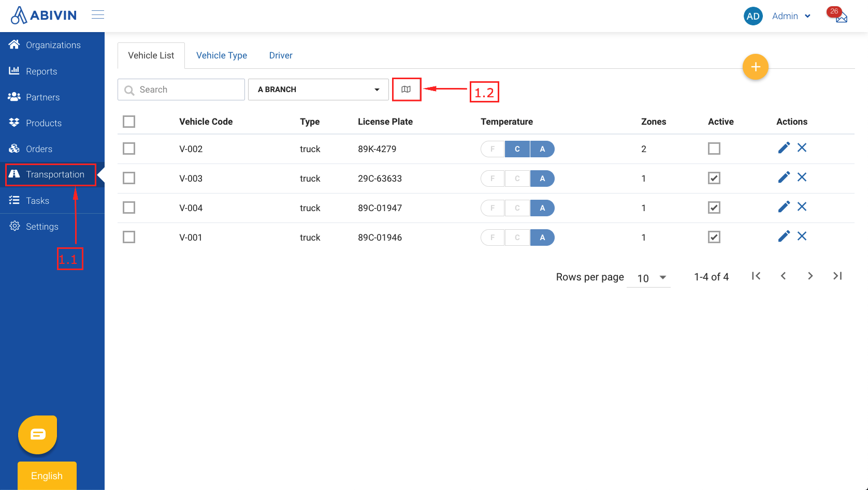Select the V-001 row checkbox
Viewport: 868px width, 490px height.
(x=129, y=237)
